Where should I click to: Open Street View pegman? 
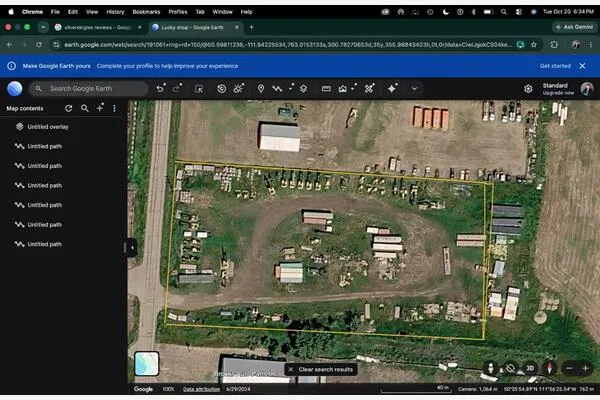pyautogui.click(x=491, y=368)
